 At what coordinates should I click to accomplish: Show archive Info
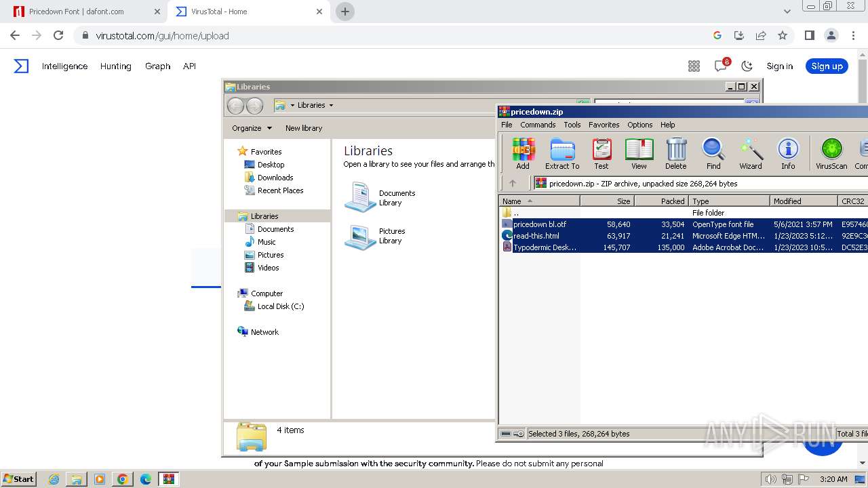pyautogui.click(x=788, y=153)
